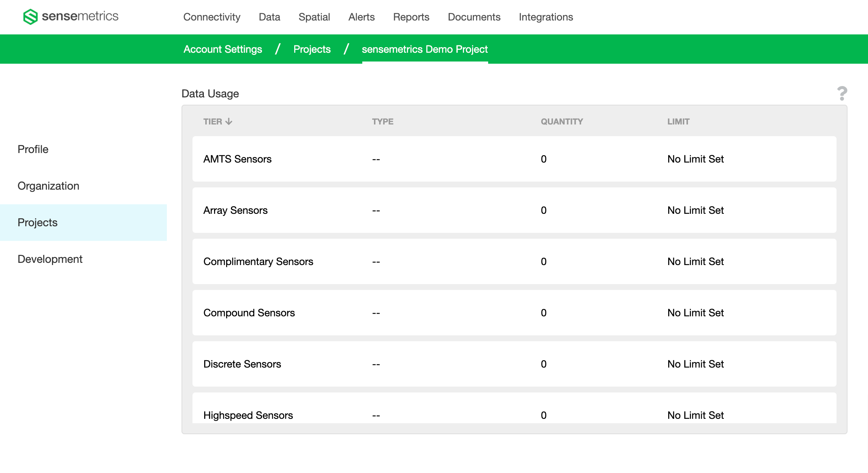Select sensemetrics Demo Project breadcrumb
This screenshot has width=868, height=473.
click(x=425, y=49)
